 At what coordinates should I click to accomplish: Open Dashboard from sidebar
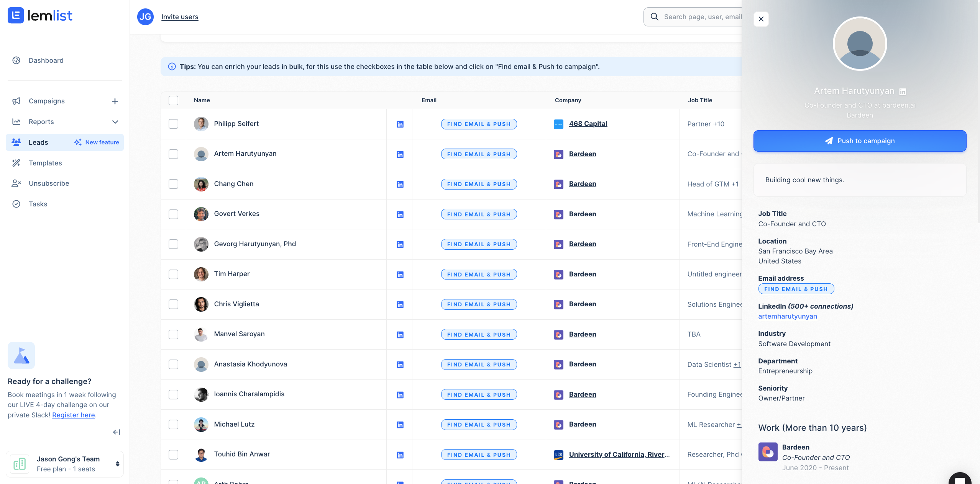(x=46, y=60)
